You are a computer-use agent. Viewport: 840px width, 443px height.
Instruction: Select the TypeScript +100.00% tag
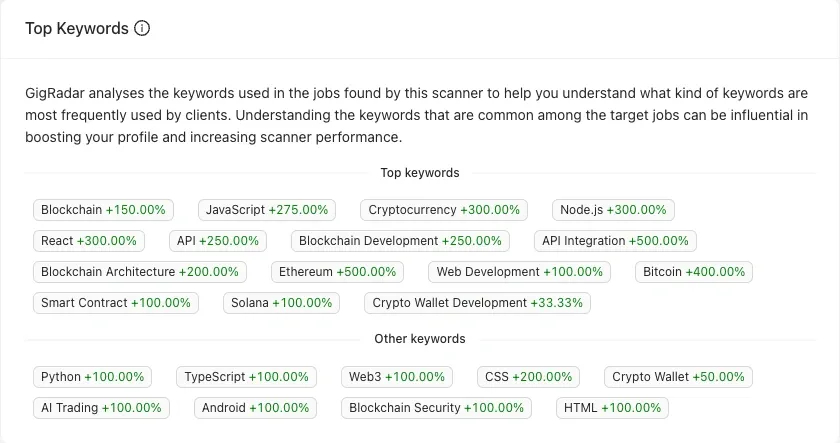click(246, 377)
